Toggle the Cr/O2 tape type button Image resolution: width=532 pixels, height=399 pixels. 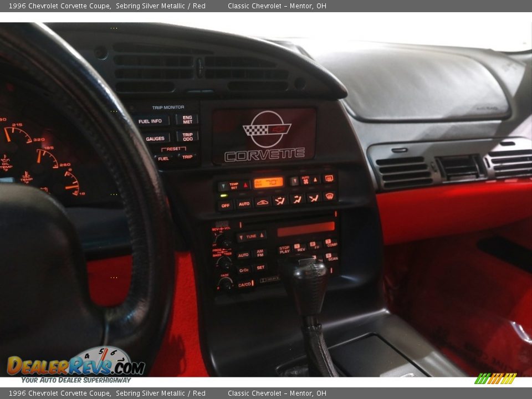(244, 270)
